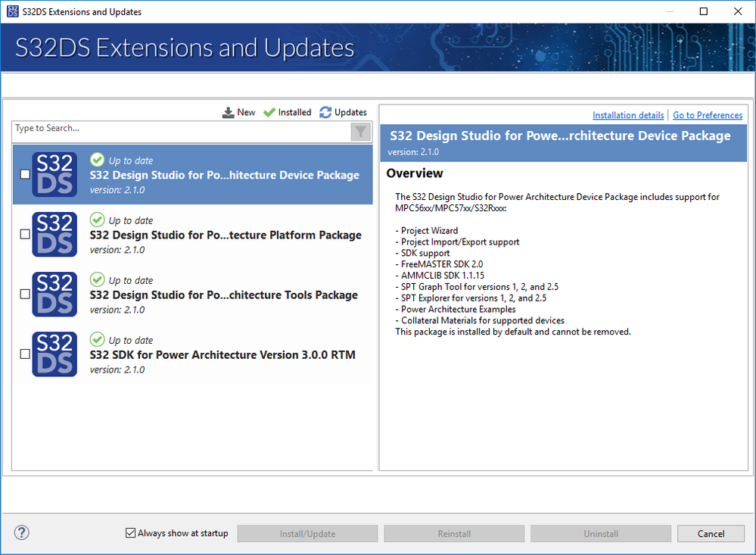Check the Device Package checkbox
Image resolution: width=756 pixels, height=555 pixels.
(25, 174)
